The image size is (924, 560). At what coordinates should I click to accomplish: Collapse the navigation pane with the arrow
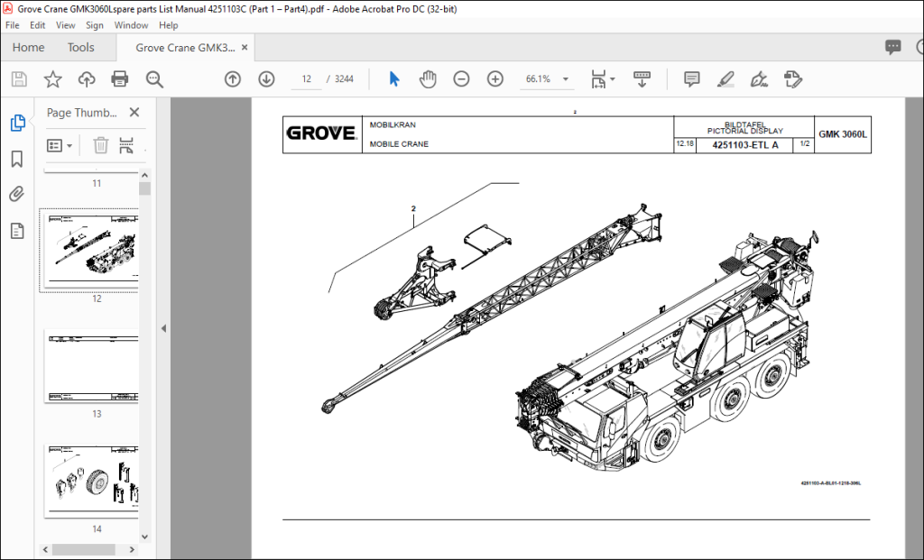click(163, 328)
